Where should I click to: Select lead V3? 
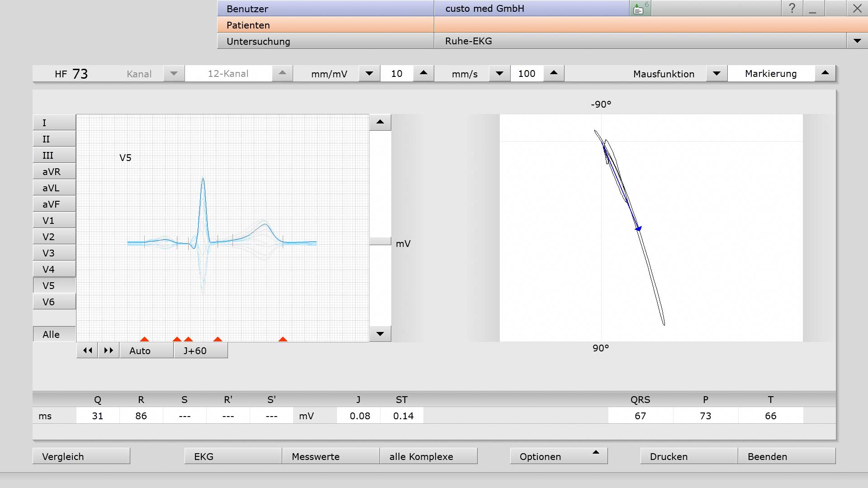54,253
